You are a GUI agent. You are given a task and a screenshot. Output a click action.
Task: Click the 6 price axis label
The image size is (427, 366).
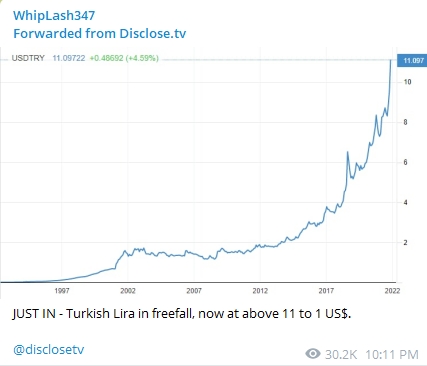click(x=405, y=162)
